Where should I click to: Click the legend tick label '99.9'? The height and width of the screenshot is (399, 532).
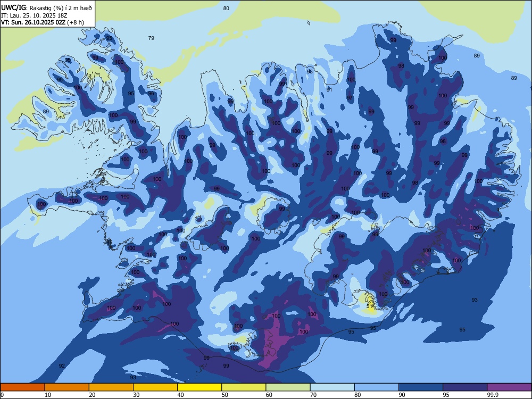493,395
